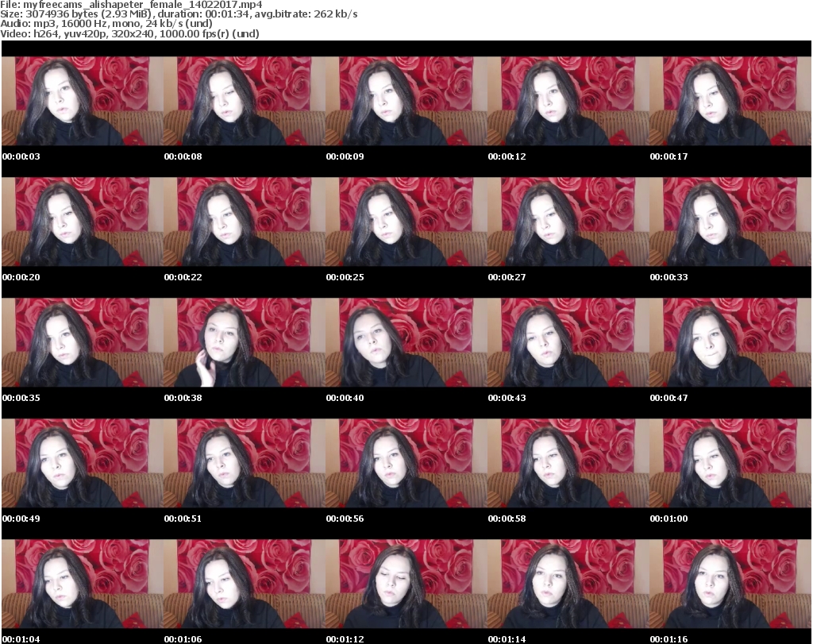Click the timestamp label 00:00:38
The height and width of the screenshot is (644, 813).
[183, 398]
